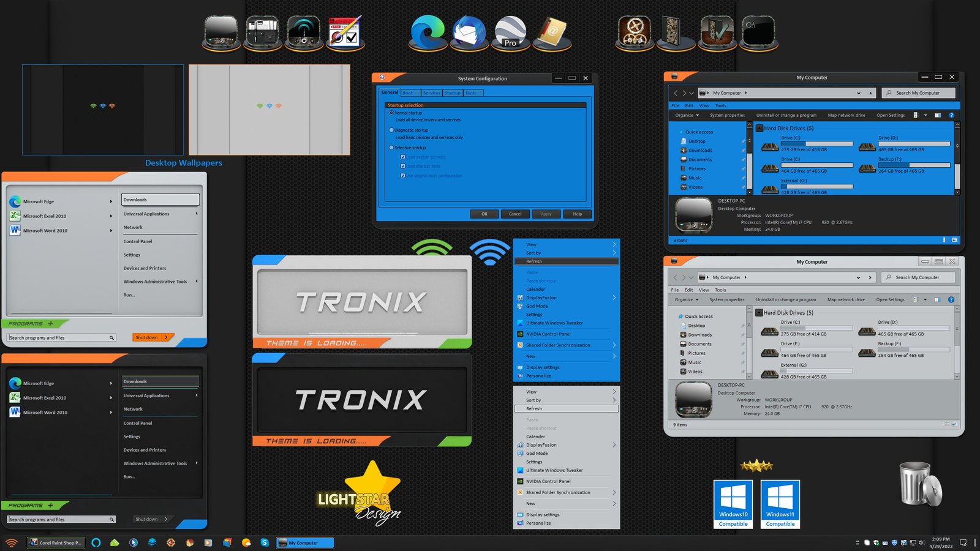This screenshot has width=980, height=551.
Task: Click OK in System Configuration
Action: tap(484, 214)
